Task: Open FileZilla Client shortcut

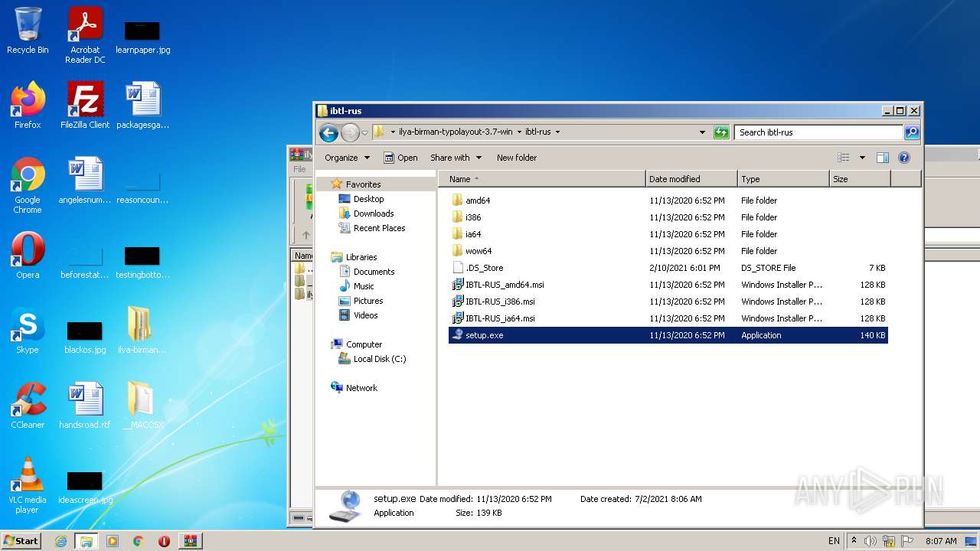Action: tap(85, 106)
